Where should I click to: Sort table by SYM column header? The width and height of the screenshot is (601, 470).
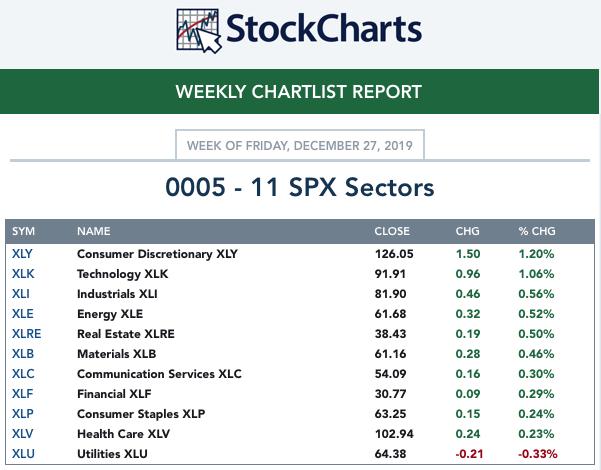pyautogui.click(x=23, y=231)
